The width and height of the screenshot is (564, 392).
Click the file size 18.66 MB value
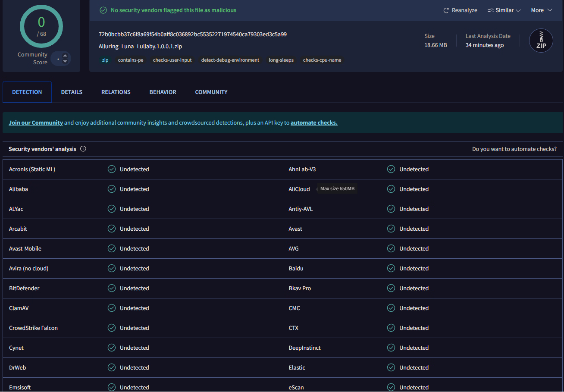point(436,45)
